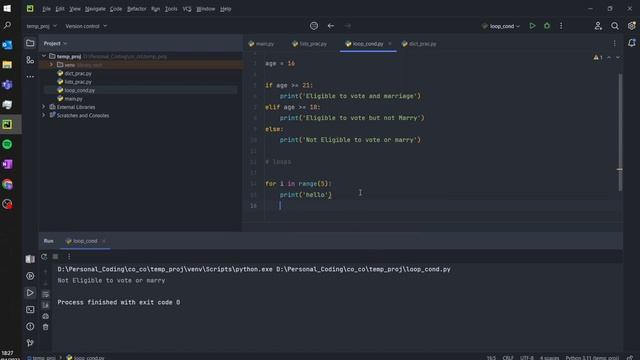Expand Scratches and Consoles node
Image resolution: width=640 pixels, height=360 pixels.
tap(44, 116)
